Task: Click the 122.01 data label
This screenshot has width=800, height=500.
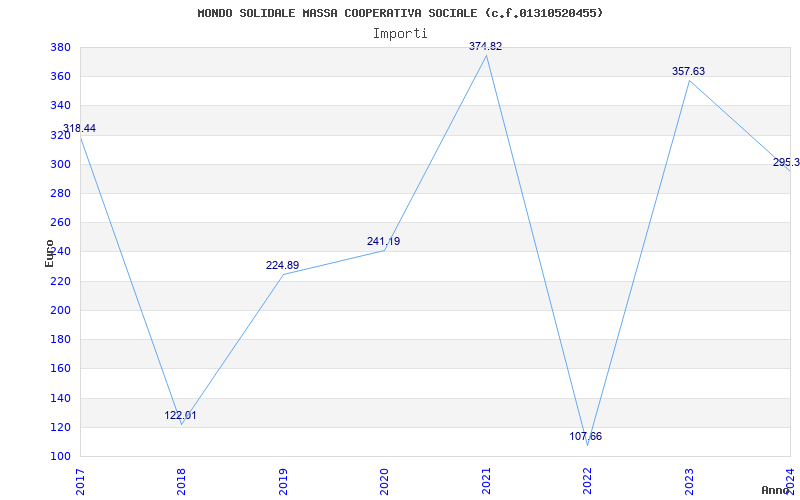Action: point(180,415)
